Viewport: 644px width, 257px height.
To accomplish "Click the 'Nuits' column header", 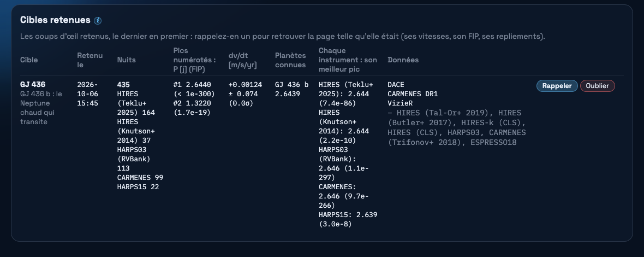I will click(x=126, y=60).
